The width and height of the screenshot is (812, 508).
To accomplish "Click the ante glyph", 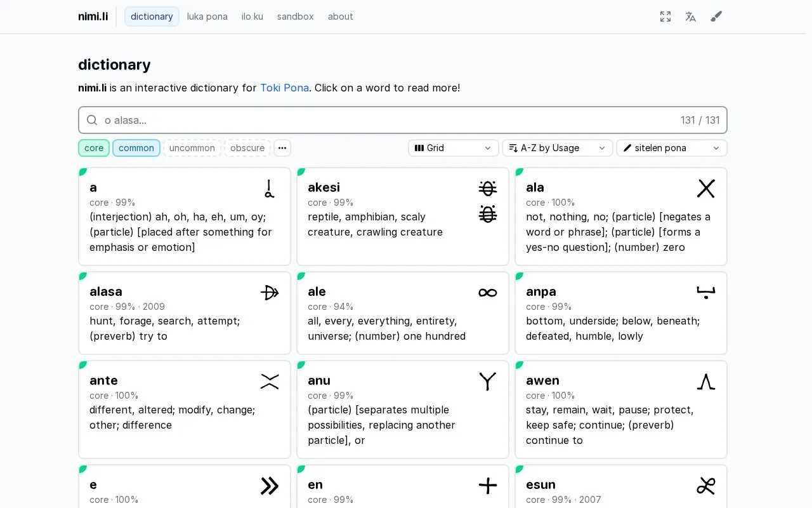I will point(270,382).
